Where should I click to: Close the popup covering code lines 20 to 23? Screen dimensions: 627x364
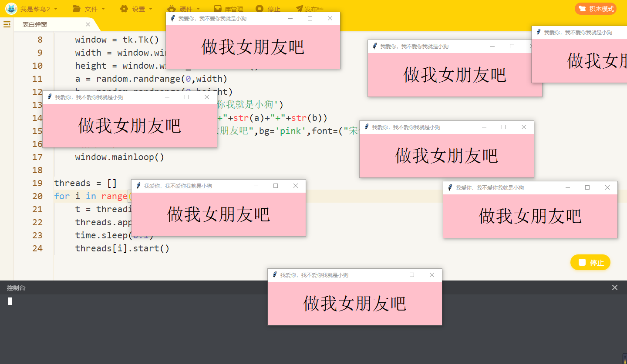pos(296,186)
